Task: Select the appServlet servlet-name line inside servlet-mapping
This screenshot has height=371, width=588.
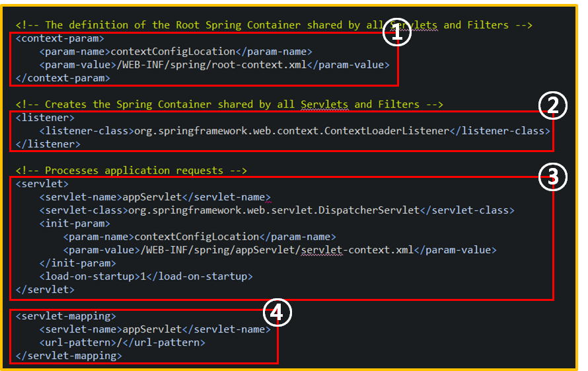Action: coord(155,329)
